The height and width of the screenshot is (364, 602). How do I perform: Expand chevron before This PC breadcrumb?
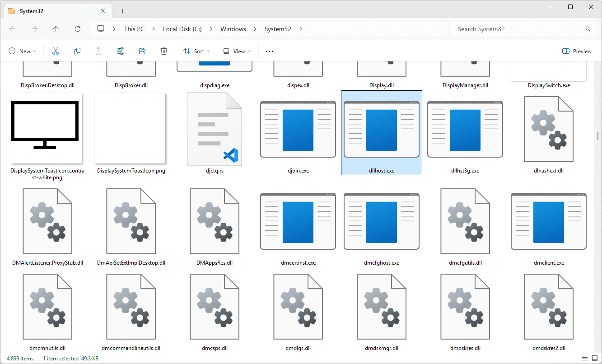(115, 29)
